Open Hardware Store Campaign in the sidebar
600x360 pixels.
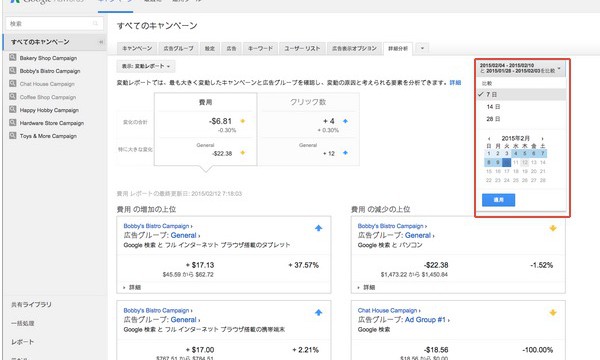[52, 123]
